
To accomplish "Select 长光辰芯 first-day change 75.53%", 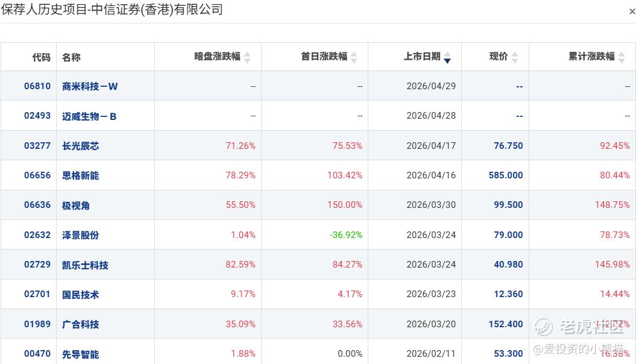I will point(347,145).
